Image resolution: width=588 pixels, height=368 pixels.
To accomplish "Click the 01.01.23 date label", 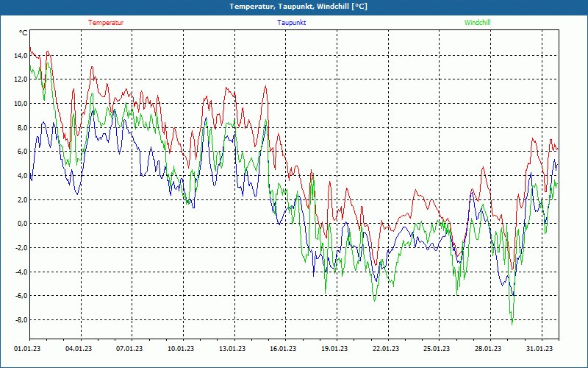I will point(27,349).
